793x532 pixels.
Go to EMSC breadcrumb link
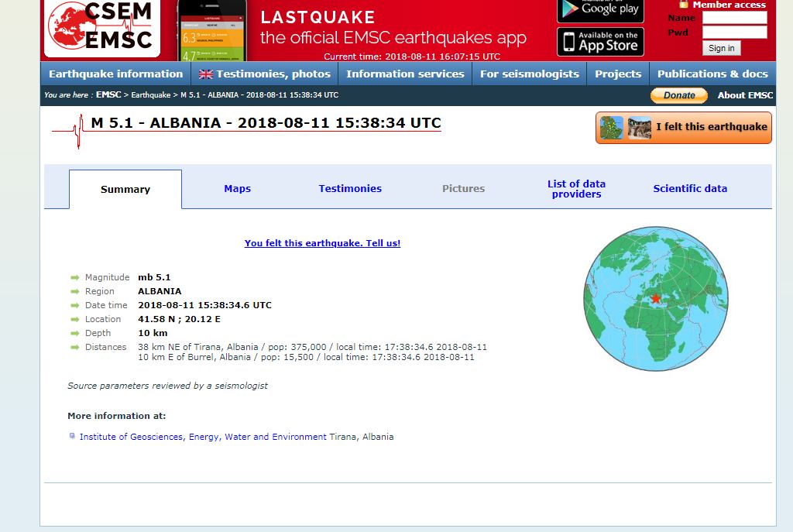click(x=108, y=94)
